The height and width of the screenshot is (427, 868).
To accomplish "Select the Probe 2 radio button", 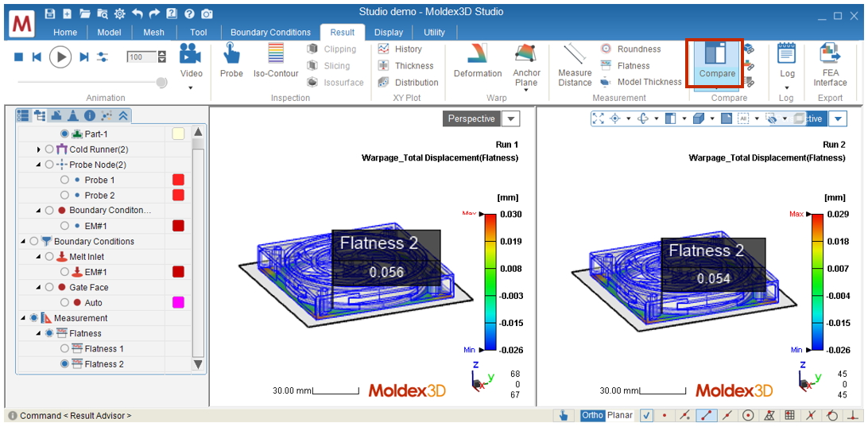I will [x=64, y=195].
